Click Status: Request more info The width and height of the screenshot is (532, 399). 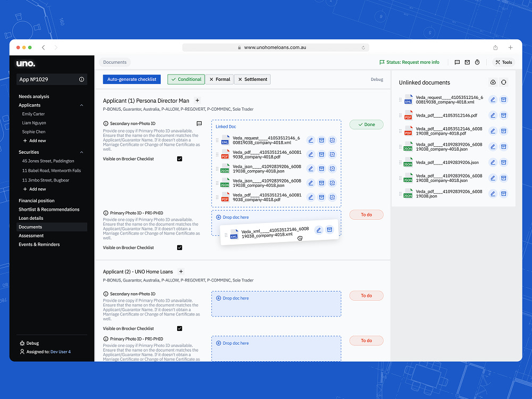pos(409,62)
